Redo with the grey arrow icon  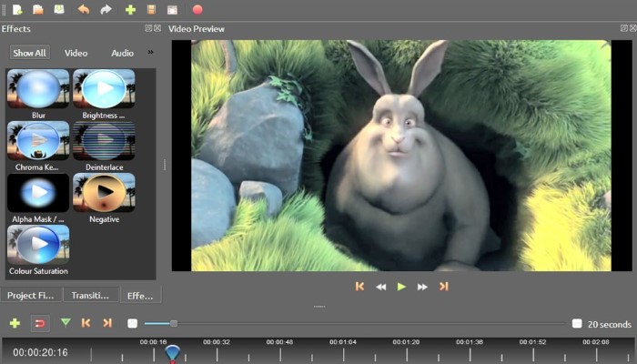[106, 9]
